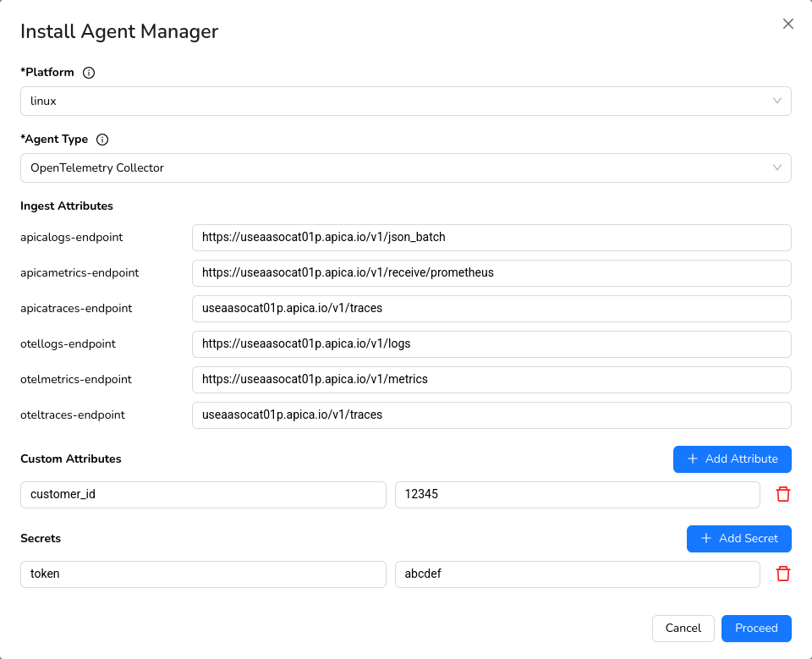The image size is (812, 659).
Task: Click the Platform info icon
Action: point(89,73)
